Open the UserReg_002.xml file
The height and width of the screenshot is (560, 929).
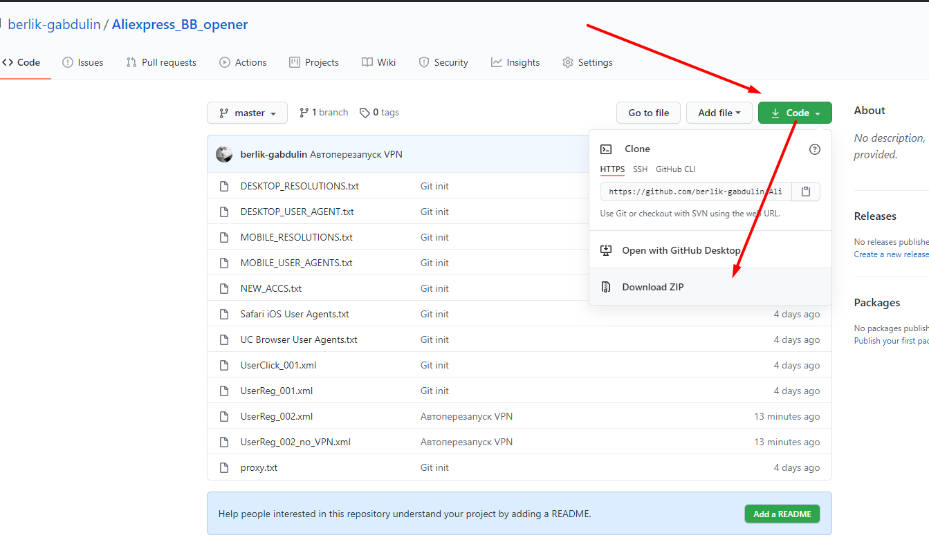point(277,416)
